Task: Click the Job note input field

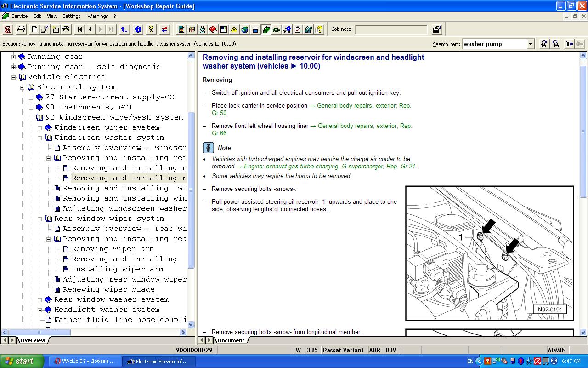Action: pos(391,29)
